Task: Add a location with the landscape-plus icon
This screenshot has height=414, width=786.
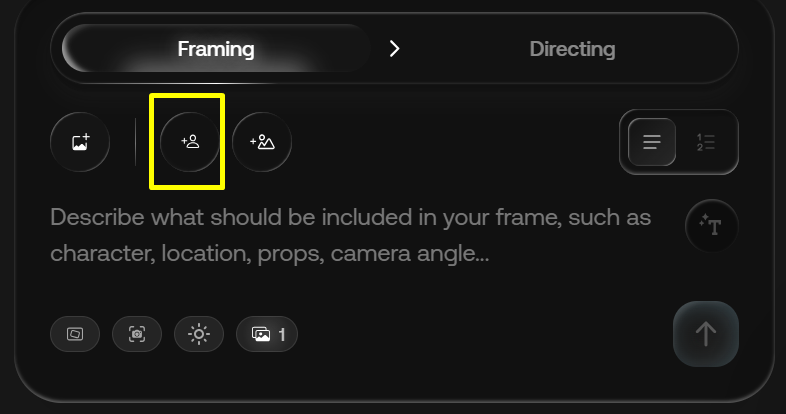Action: (x=262, y=142)
